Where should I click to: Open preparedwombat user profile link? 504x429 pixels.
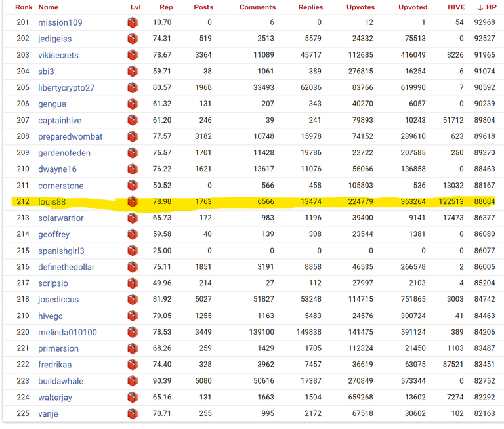pos(70,137)
